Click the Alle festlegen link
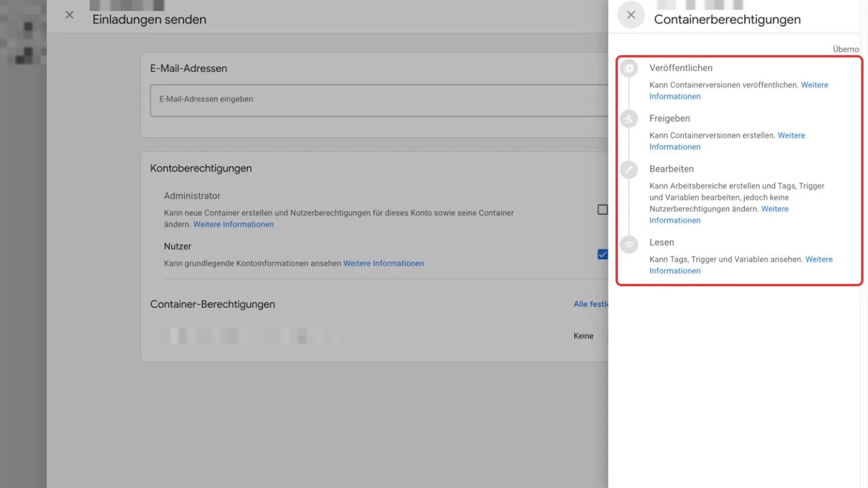This screenshot has width=868, height=488. (x=591, y=304)
